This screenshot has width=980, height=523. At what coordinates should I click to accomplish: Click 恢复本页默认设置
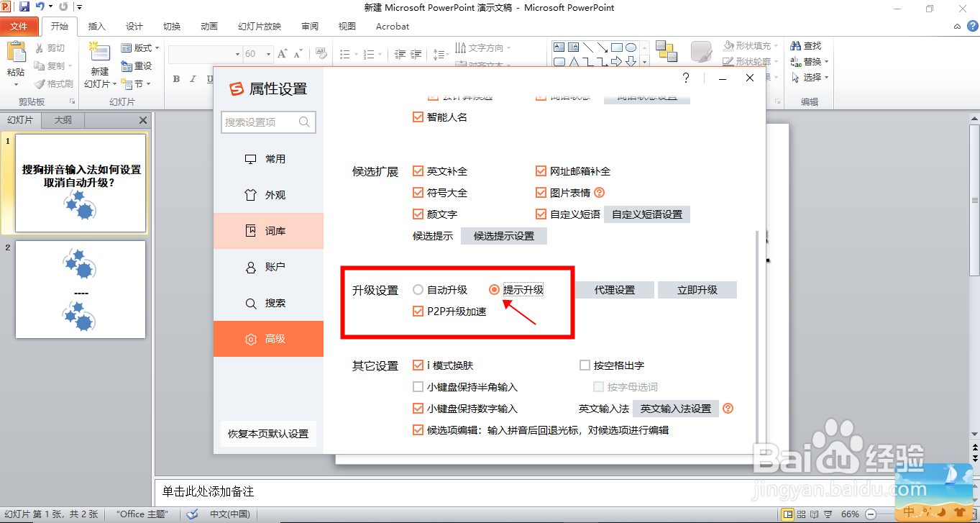[268, 434]
